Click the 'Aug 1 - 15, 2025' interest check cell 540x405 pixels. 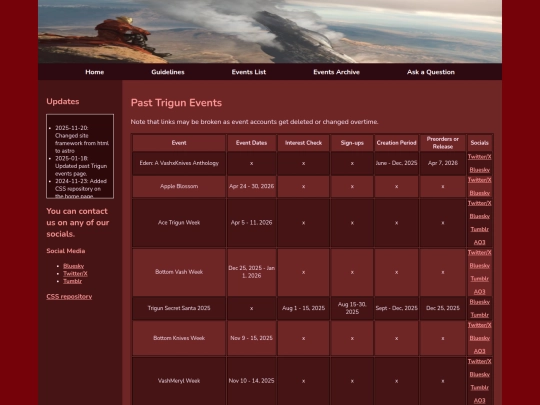[x=303, y=308]
